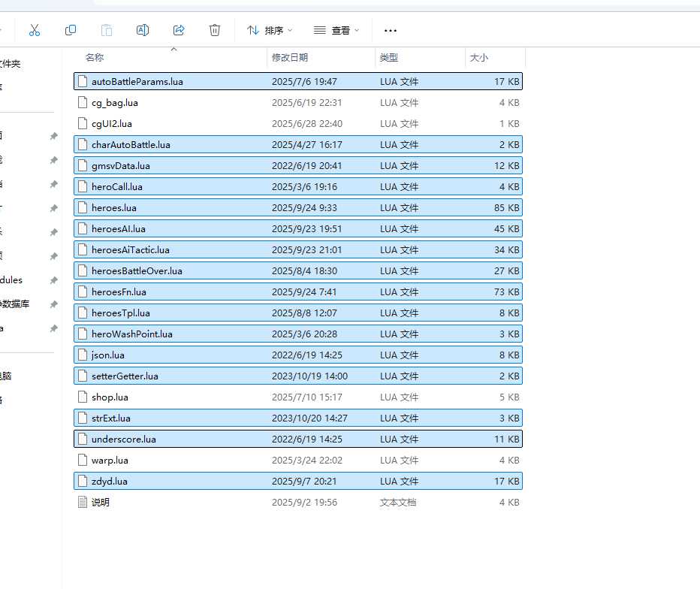Click the text document icon of 说明

[x=83, y=502]
